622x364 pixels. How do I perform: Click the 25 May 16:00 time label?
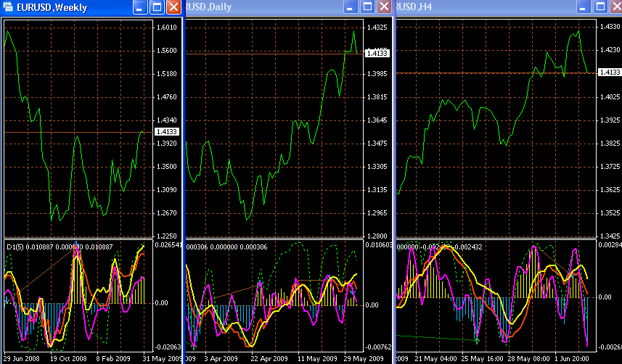[483, 358]
